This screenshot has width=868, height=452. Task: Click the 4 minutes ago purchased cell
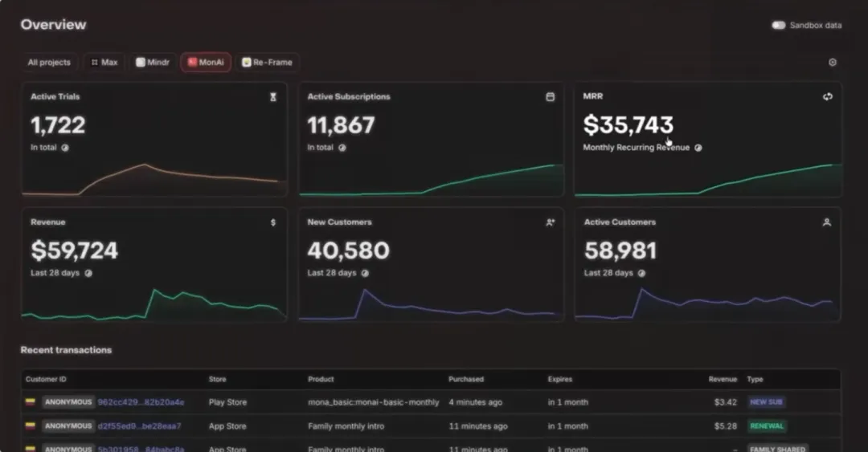[x=476, y=402]
